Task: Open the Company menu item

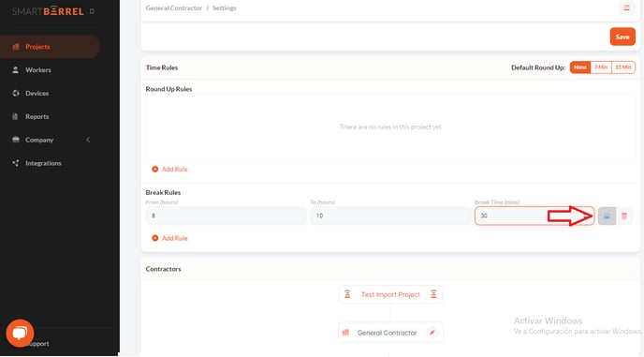Action: coord(39,140)
